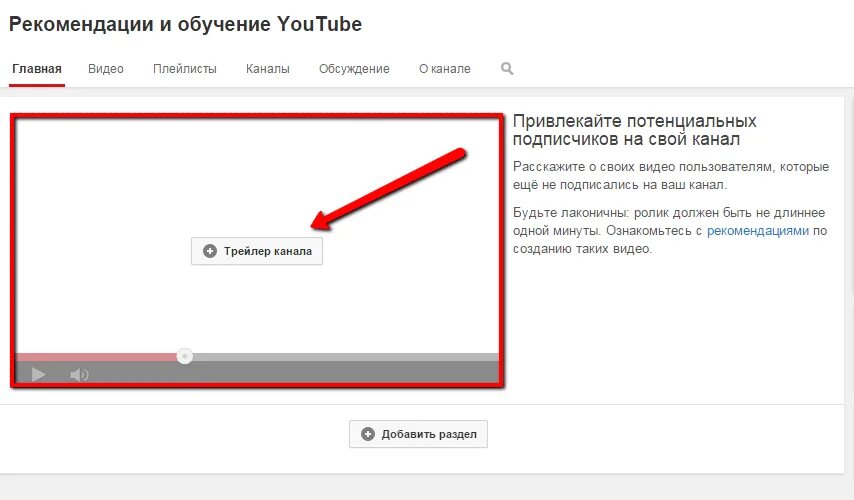Click text Расскажите о своих видео пользователям
Viewport: 854px width, 500px height.
point(671,175)
